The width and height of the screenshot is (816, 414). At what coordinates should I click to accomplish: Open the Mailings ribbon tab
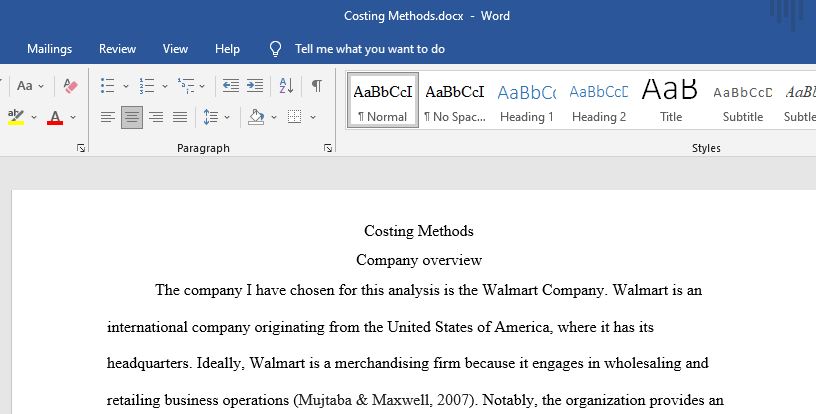click(49, 49)
